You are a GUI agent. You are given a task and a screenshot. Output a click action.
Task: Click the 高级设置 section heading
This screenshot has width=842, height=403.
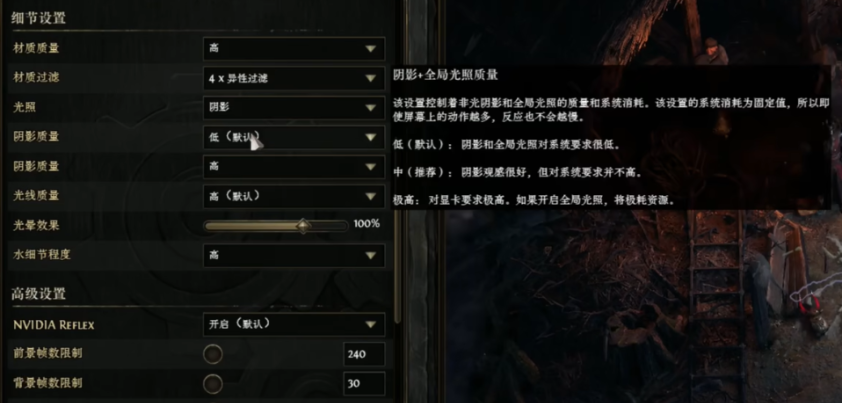tap(39, 293)
